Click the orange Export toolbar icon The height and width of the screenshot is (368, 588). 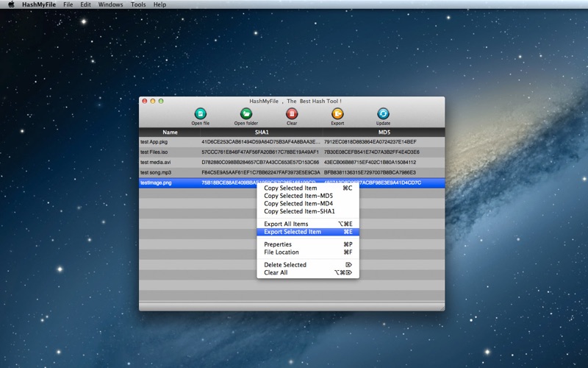(x=337, y=114)
